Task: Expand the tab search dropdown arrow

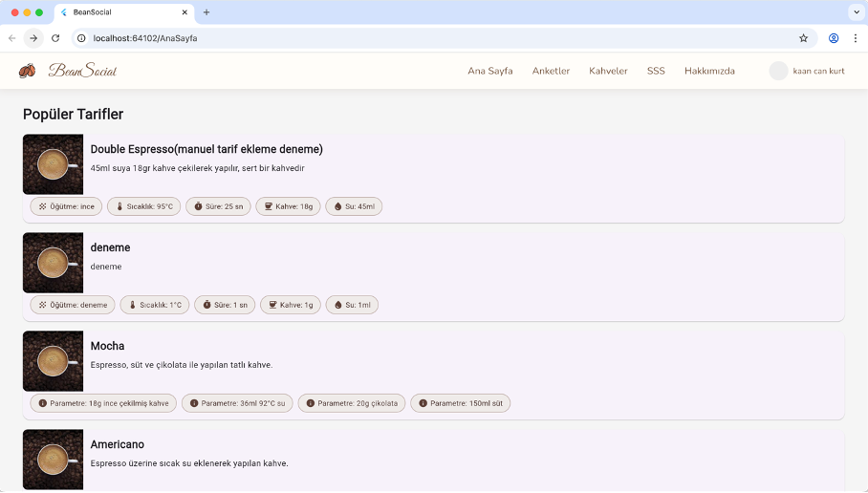Action: (856, 12)
